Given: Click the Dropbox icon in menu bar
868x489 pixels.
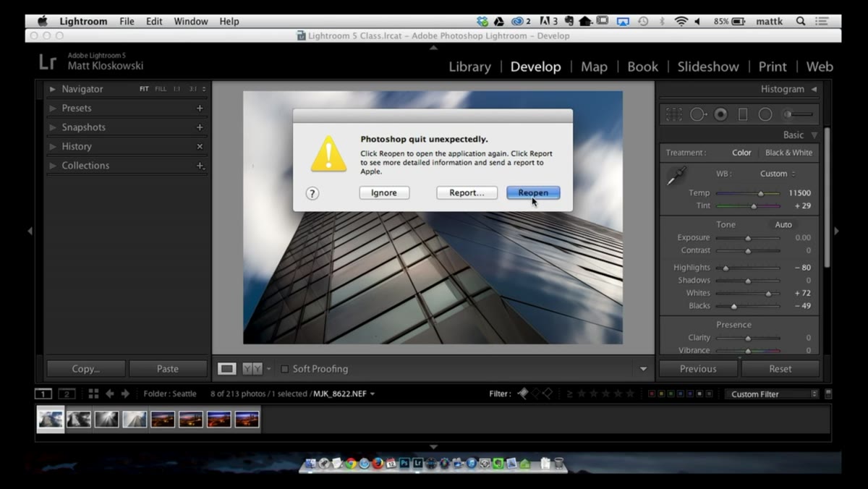Looking at the screenshot, I should tap(483, 22).
